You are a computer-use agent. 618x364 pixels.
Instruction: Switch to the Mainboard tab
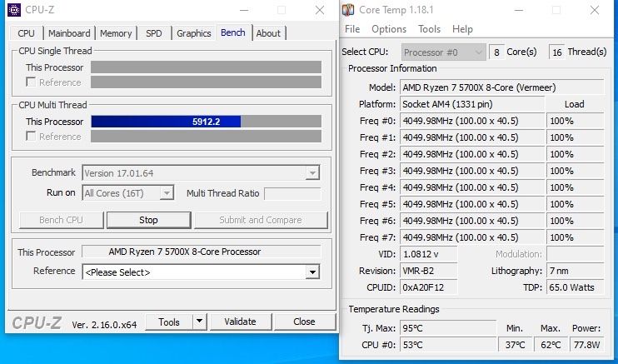tap(69, 33)
